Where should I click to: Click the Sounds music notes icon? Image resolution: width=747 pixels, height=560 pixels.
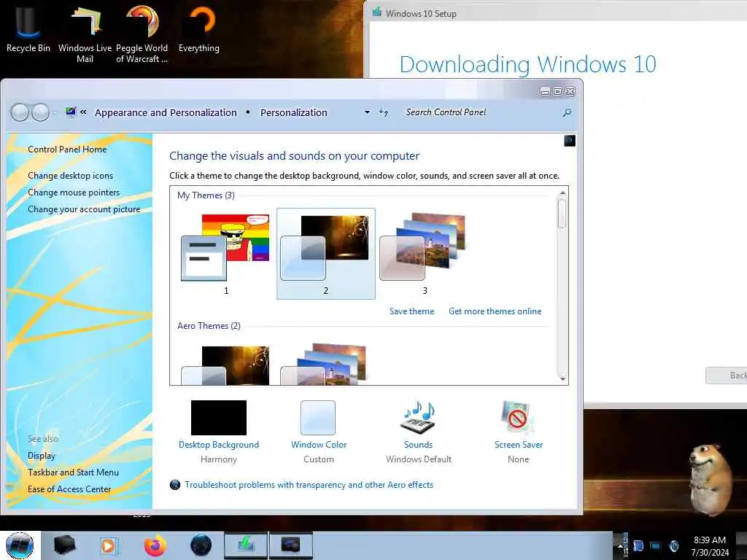pos(418,418)
